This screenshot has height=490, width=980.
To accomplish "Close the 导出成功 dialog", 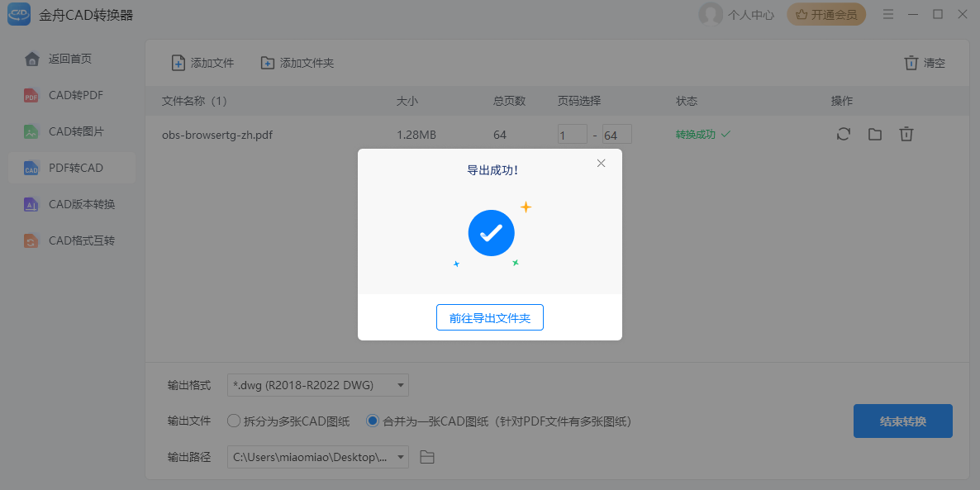I will (601, 163).
